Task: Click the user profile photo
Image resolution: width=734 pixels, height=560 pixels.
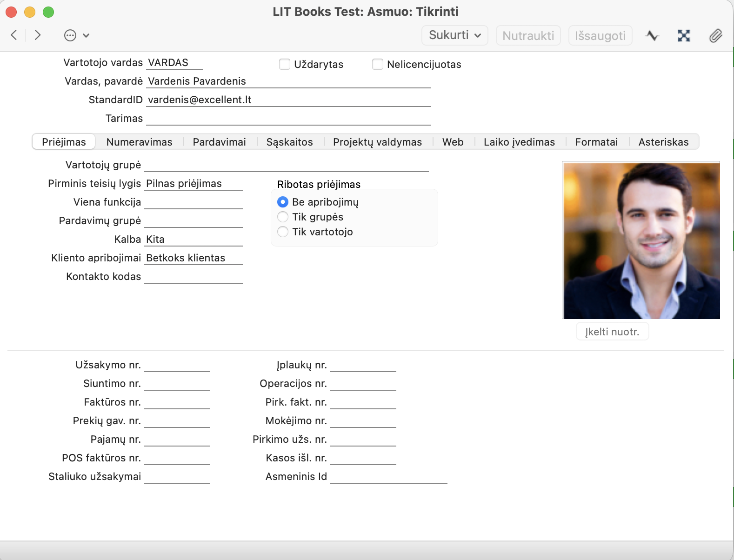Action: click(x=641, y=240)
